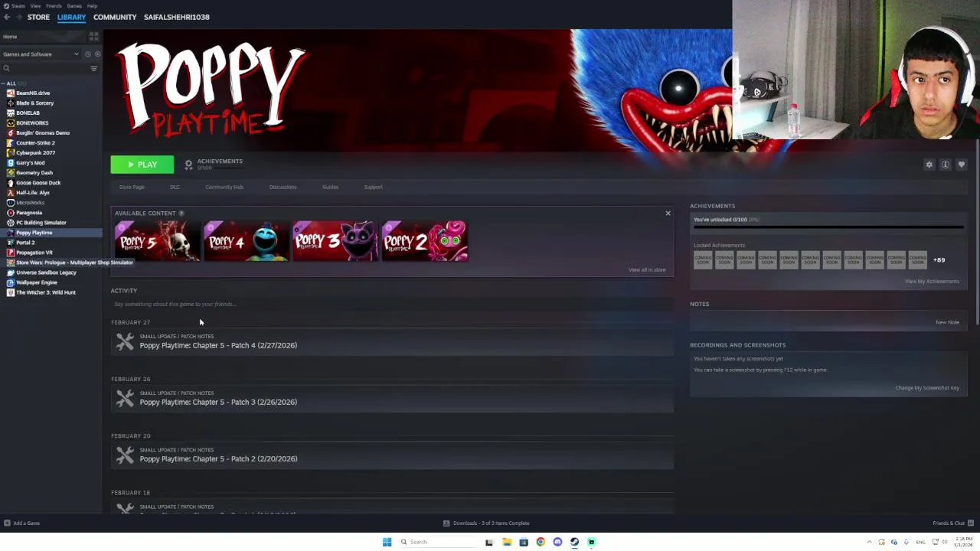The image size is (980, 551).
Task: Click New Note in Notes panel
Action: [x=947, y=322]
